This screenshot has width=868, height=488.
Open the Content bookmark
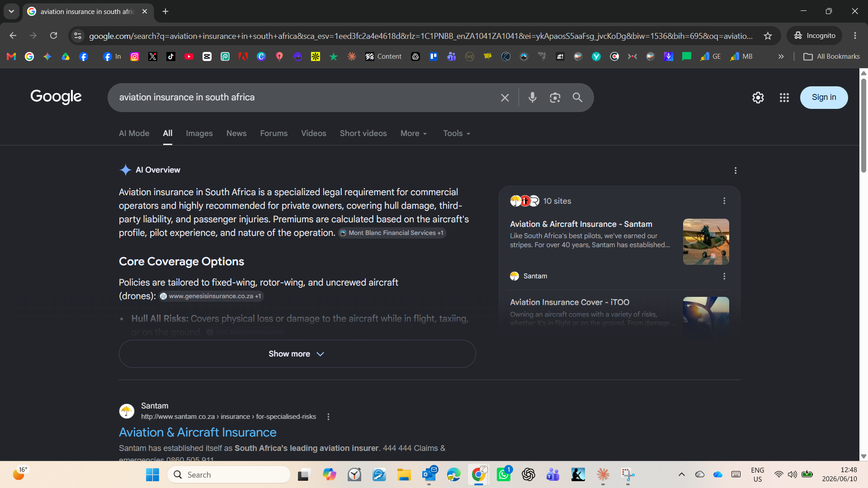pyautogui.click(x=383, y=56)
